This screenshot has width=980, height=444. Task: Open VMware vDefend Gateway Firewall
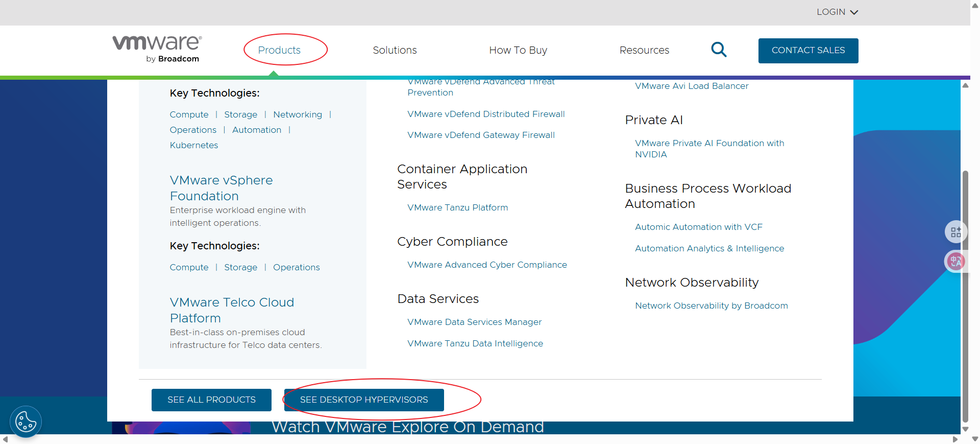tap(481, 135)
